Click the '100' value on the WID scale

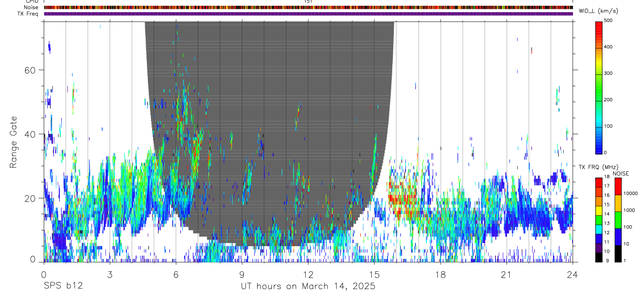608,126
